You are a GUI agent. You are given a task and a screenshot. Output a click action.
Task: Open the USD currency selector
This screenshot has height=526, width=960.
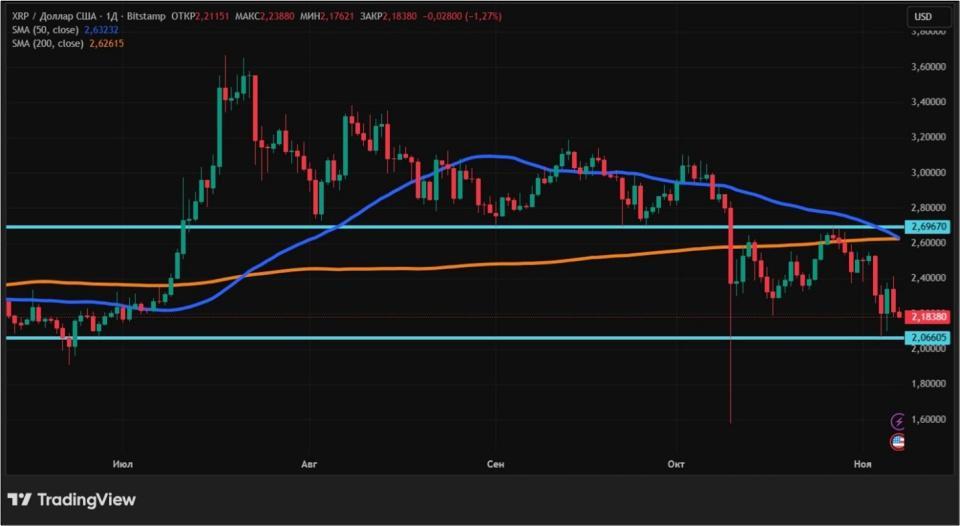925,17
